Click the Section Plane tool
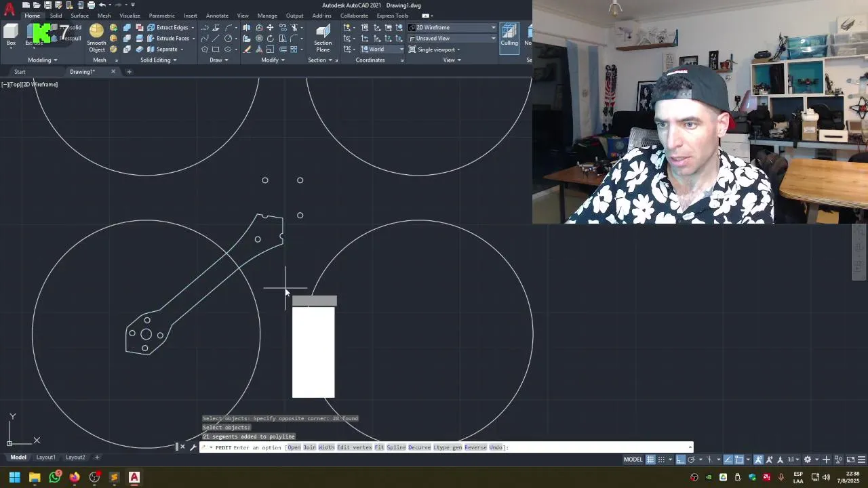The width and height of the screenshot is (868, 488). coord(323,38)
